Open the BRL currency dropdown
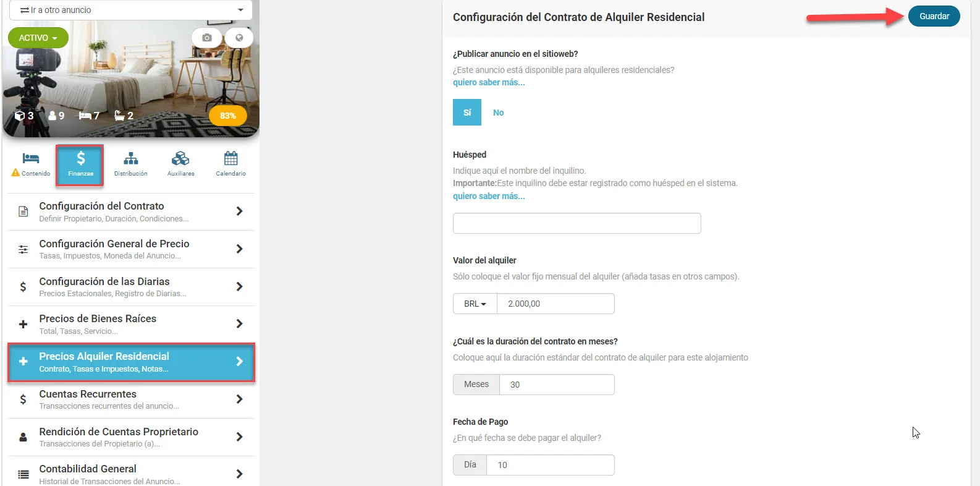This screenshot has height=486, width=980. coord(475,304)
